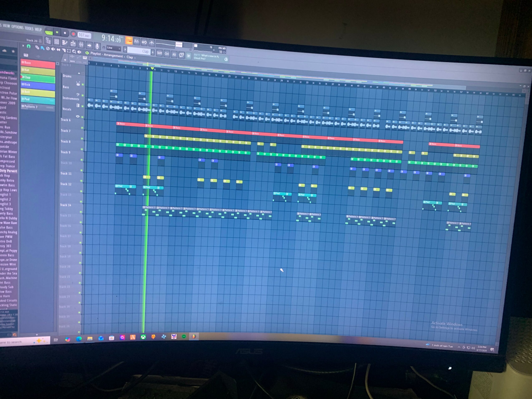Click the Shift modifier button
532x399 pixels.
159,53
